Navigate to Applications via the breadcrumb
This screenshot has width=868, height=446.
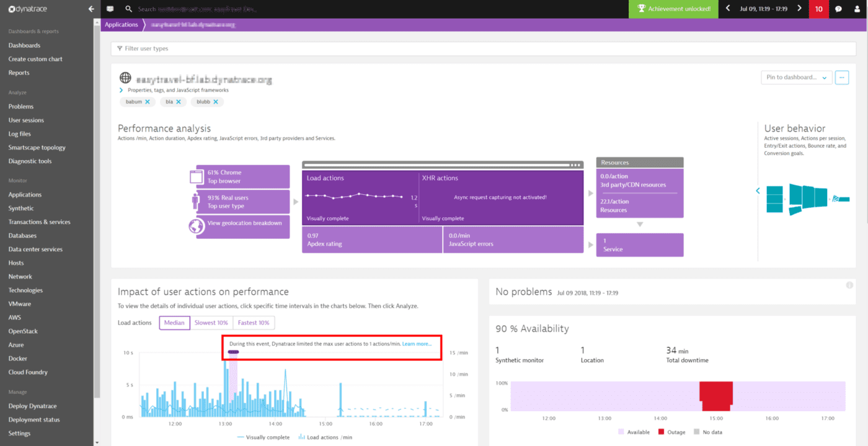click(x=121, y=24)
